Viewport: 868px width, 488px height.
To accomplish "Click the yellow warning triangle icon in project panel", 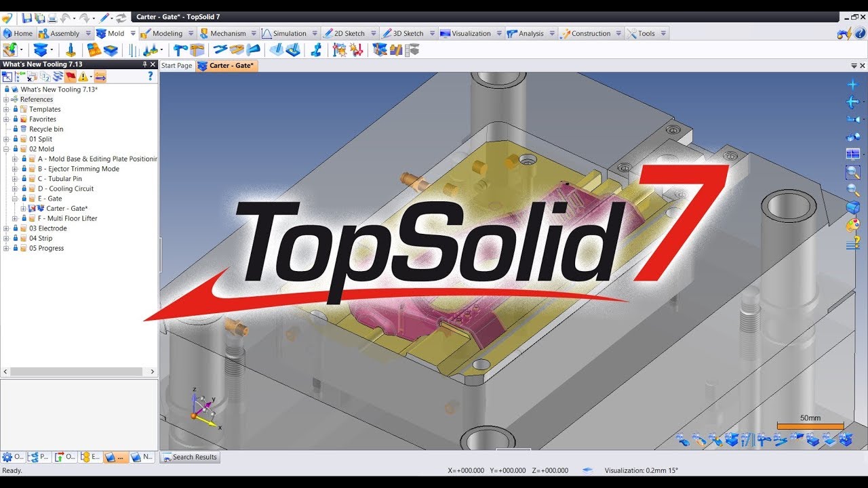I will 83,77.
